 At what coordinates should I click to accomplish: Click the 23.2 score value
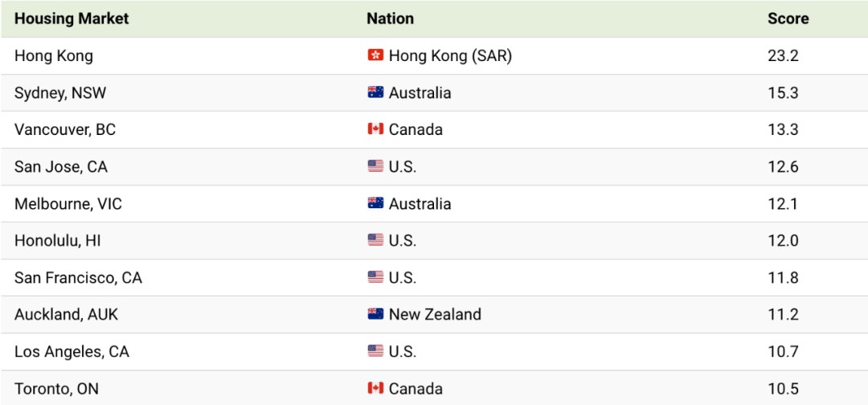[x=784, y=56]
